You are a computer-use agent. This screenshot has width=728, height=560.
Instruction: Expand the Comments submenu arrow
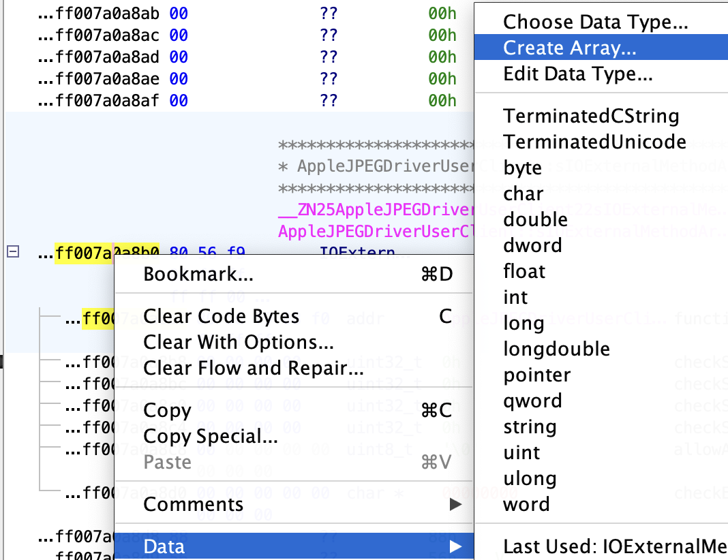point(455,505)
